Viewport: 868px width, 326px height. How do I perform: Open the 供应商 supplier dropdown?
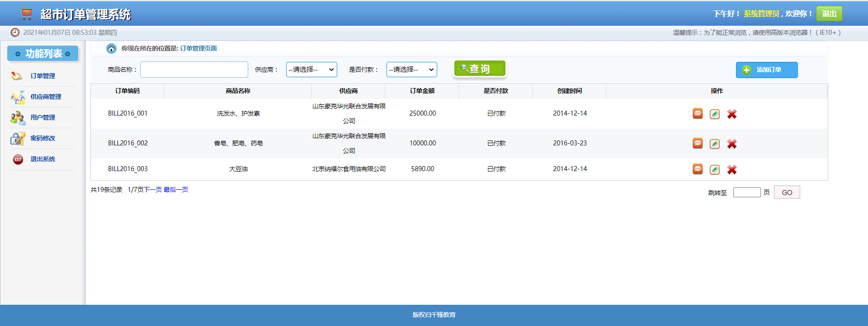(x=311, y=70)
